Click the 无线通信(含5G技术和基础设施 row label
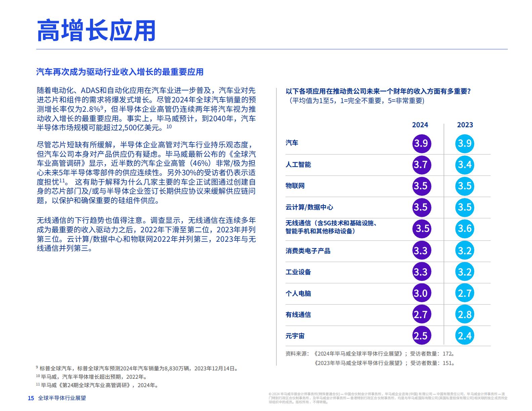The width and height of the screenshot is (532, 411). tap(331, 227)
